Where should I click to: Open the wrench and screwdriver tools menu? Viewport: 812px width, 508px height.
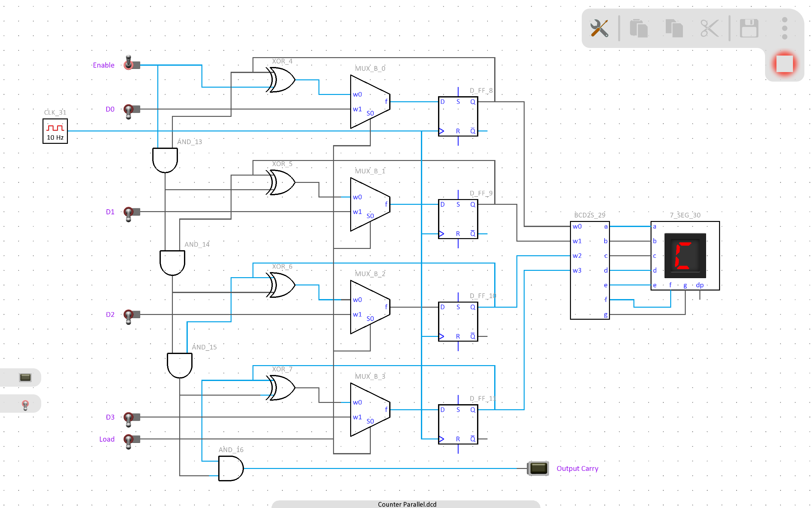coord(599,28)
